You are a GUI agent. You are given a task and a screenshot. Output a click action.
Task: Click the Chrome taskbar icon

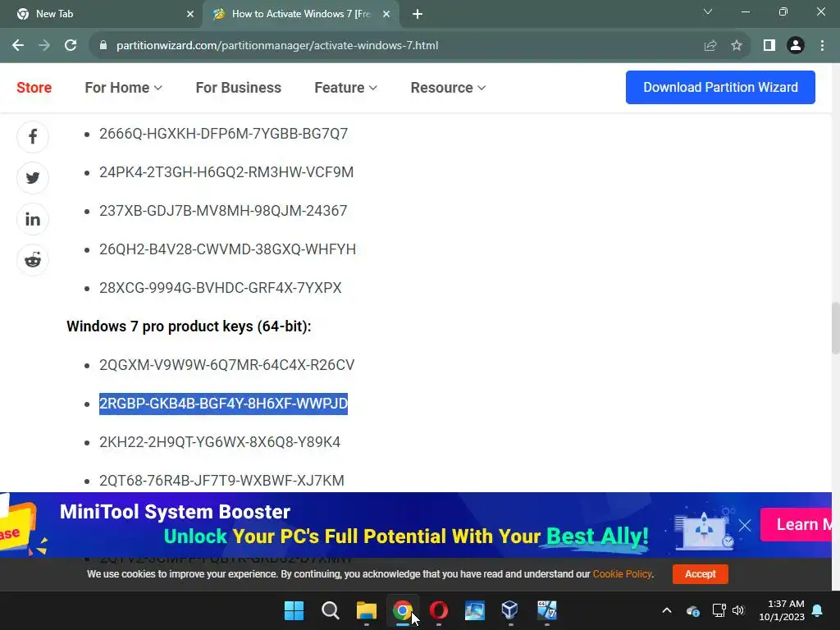pyautogui.click(x=402, y=610)
